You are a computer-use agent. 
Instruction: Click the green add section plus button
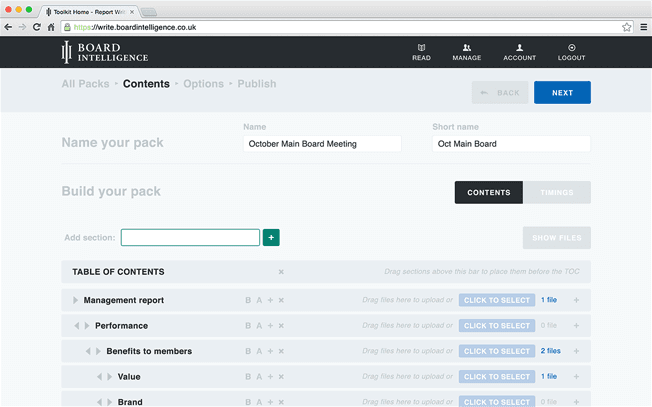point(271,237)
